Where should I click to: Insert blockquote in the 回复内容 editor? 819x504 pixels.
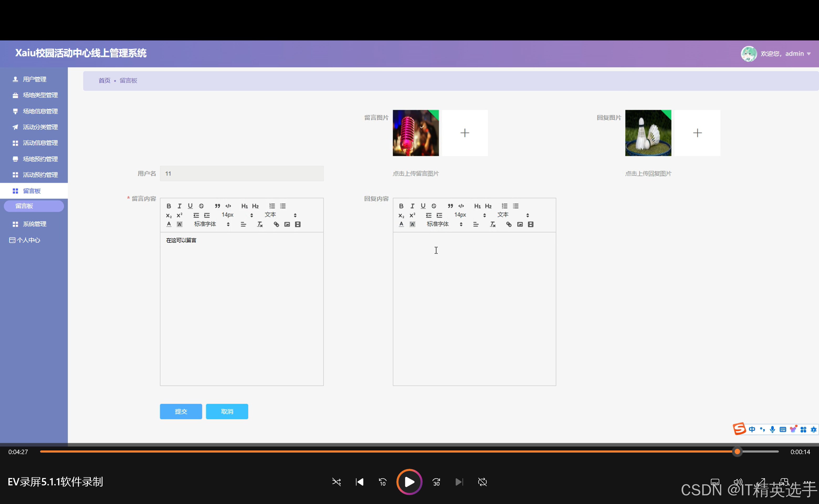tap(450, 206)
